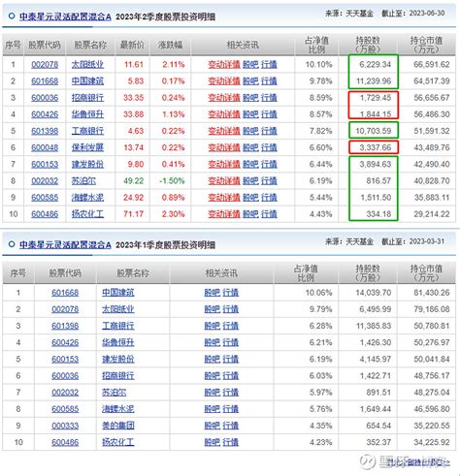
Task: Open 行情 link for 太阳纸业 in Q1 table
Action: 231,309
